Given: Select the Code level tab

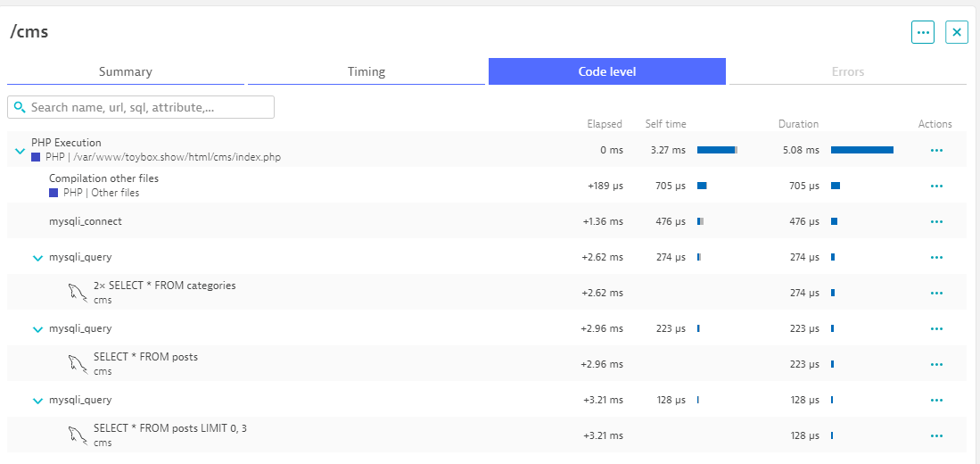Looking at the screenshot, I should [x=606, y=71].
